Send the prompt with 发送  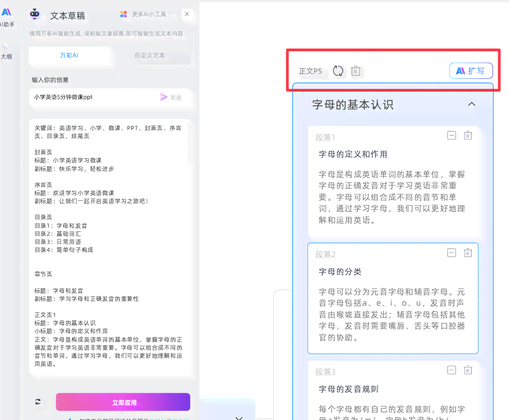(x=171, y=97)
